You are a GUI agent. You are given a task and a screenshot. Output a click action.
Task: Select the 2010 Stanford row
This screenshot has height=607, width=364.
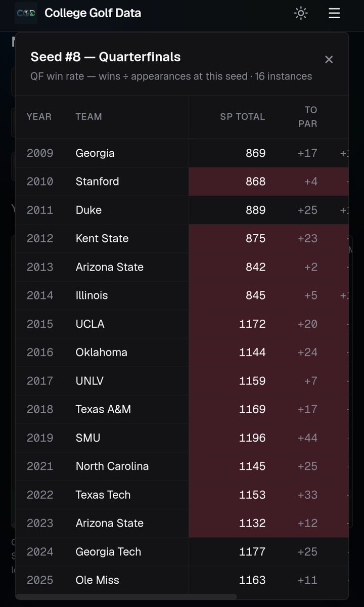tap(182, 182)
